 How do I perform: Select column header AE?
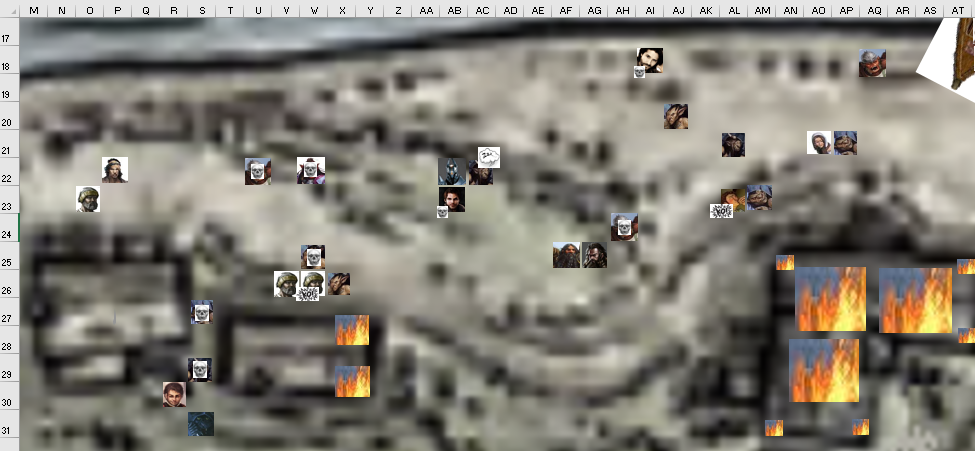coord(538,11)
